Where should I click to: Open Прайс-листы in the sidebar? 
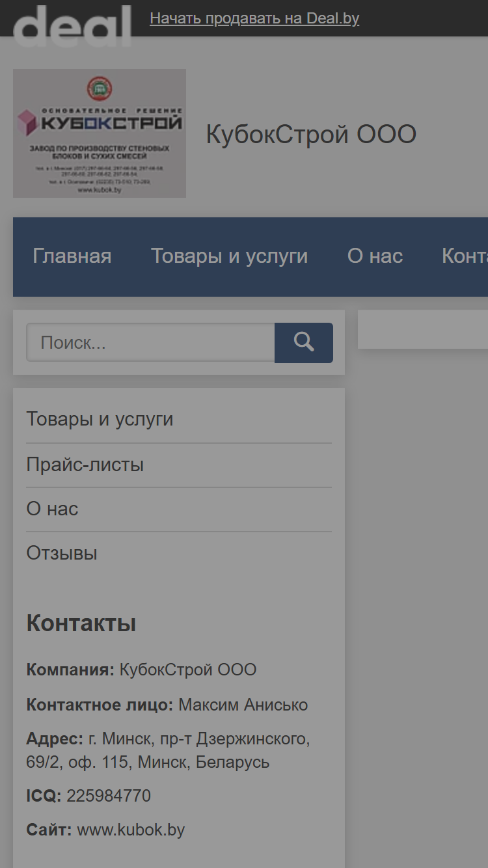85,465
